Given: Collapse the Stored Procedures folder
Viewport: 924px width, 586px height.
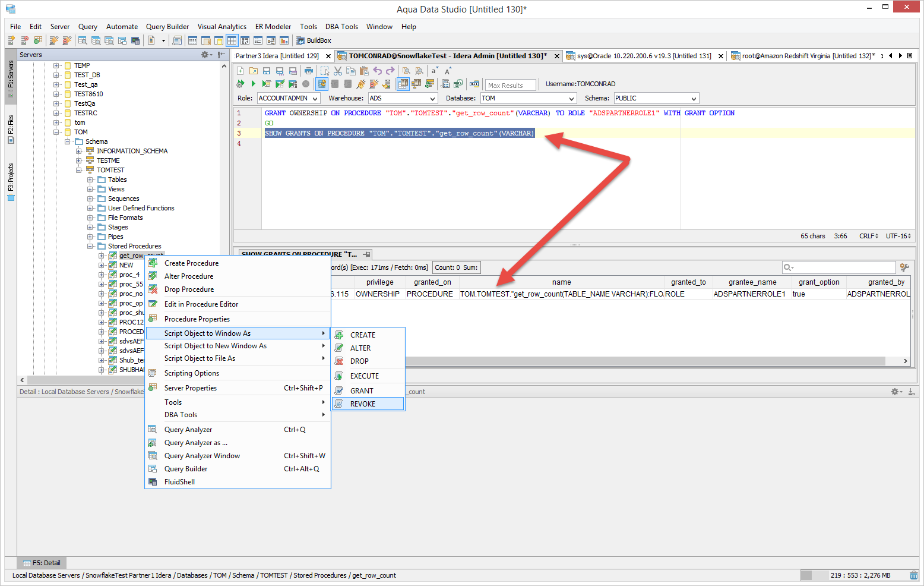Looking at the screenshot, I should point(90,246).
